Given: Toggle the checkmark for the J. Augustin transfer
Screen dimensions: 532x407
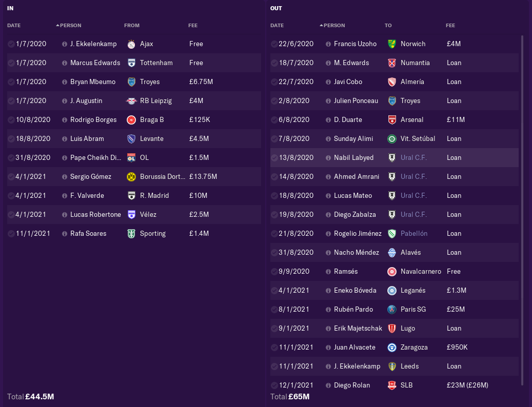Looking at the screenshot, I should click(11, 101).
